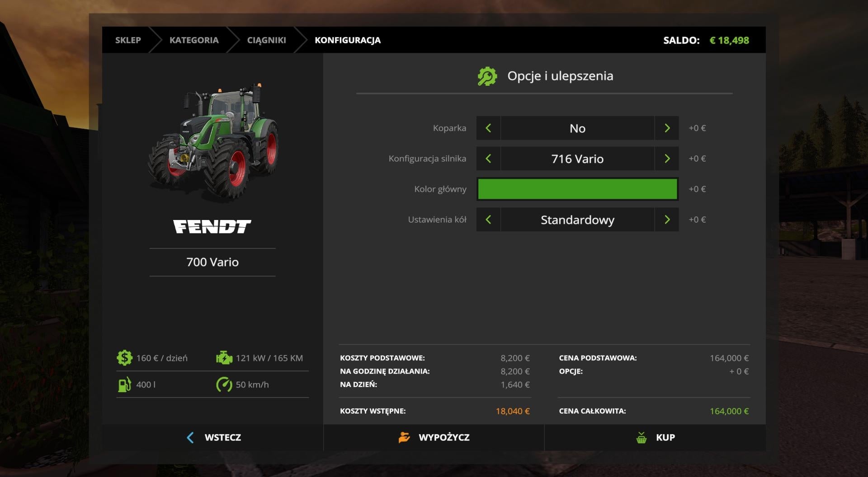Click the Opcje + 0 € value

coord(739,371)
